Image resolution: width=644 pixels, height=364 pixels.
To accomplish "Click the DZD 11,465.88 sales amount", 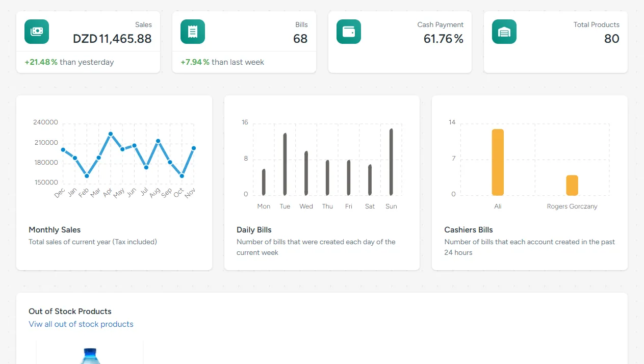I will point(112,39).
